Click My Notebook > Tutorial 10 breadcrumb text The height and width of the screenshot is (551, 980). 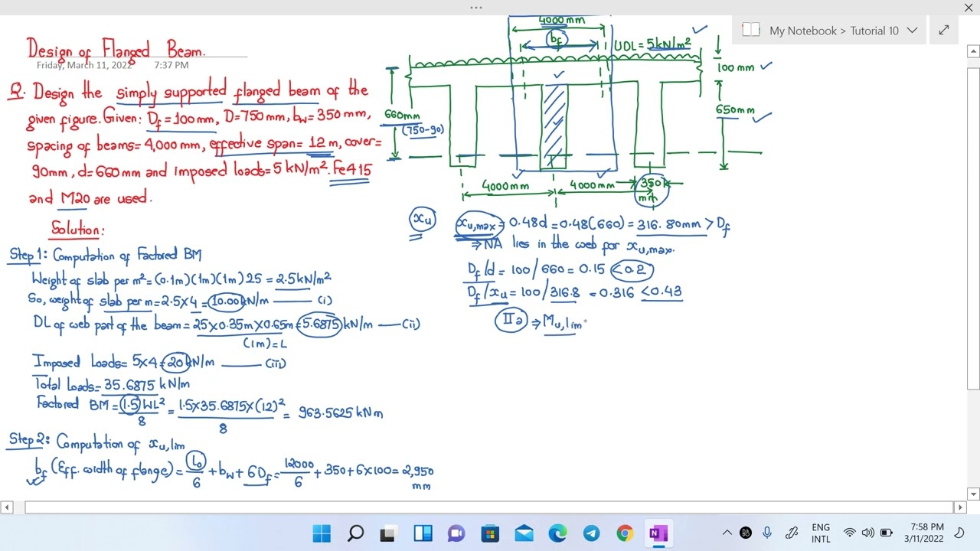(834, 31)
